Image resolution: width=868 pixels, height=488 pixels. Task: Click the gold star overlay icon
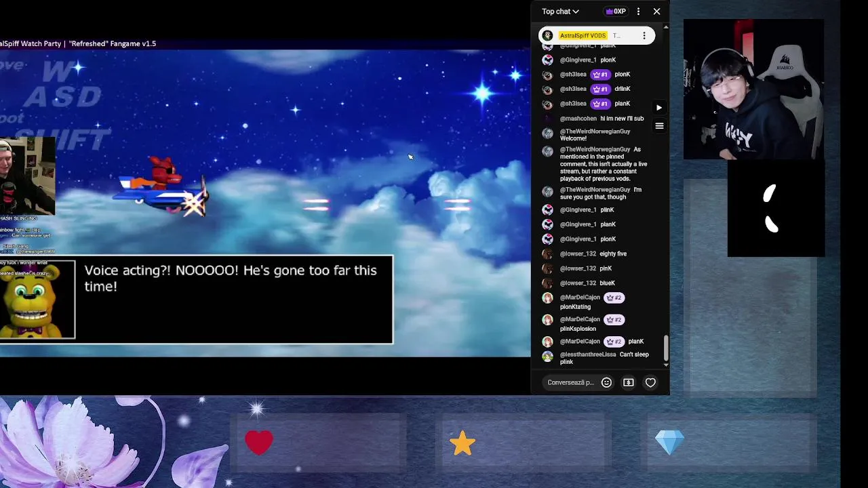(462, 443)
